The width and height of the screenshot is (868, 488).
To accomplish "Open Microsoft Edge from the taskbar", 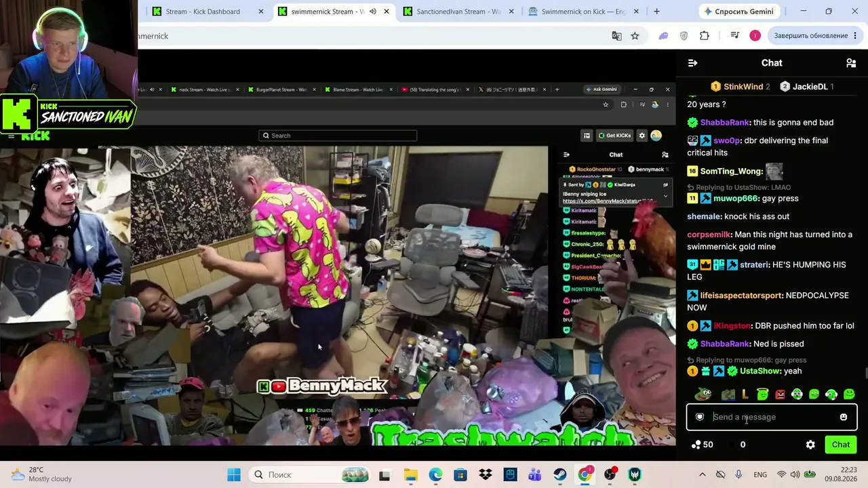I will point(435,474).
